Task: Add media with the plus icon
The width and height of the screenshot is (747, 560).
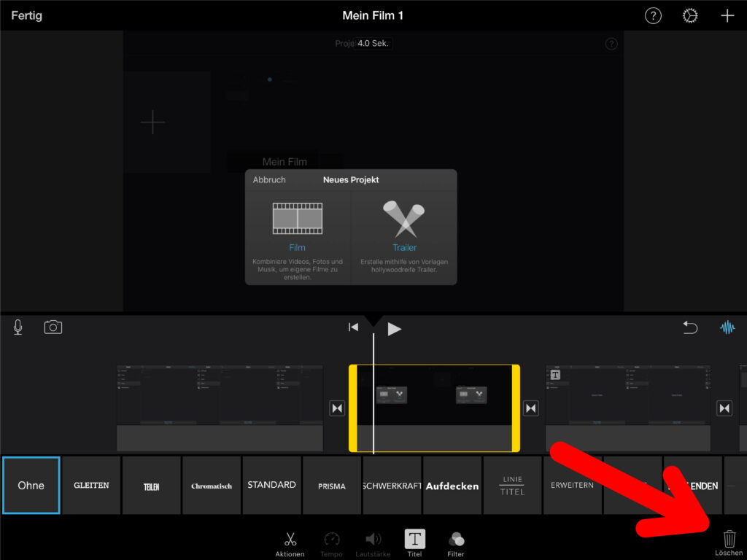Action: click(x=727, y=16)
